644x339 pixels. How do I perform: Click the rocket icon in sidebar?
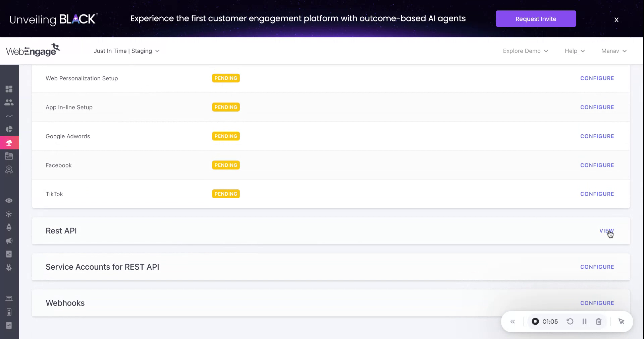(x=9, y=227)
